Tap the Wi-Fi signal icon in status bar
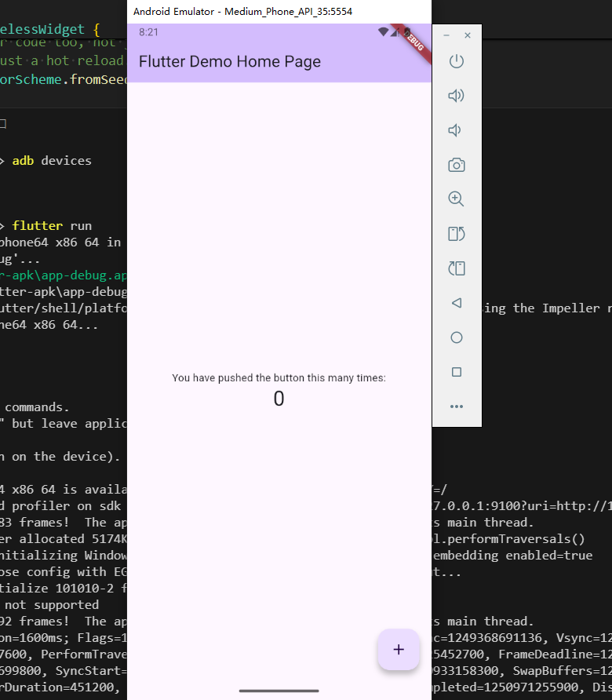612x700 pixels. click(383, 32)
